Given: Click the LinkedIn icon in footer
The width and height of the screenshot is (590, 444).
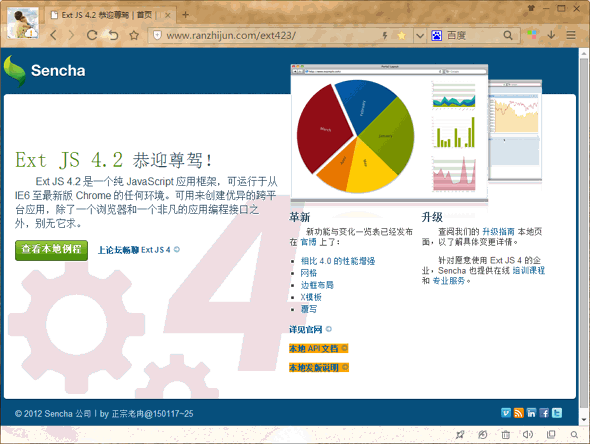Looking at the screenshot, I should point(531,413).
